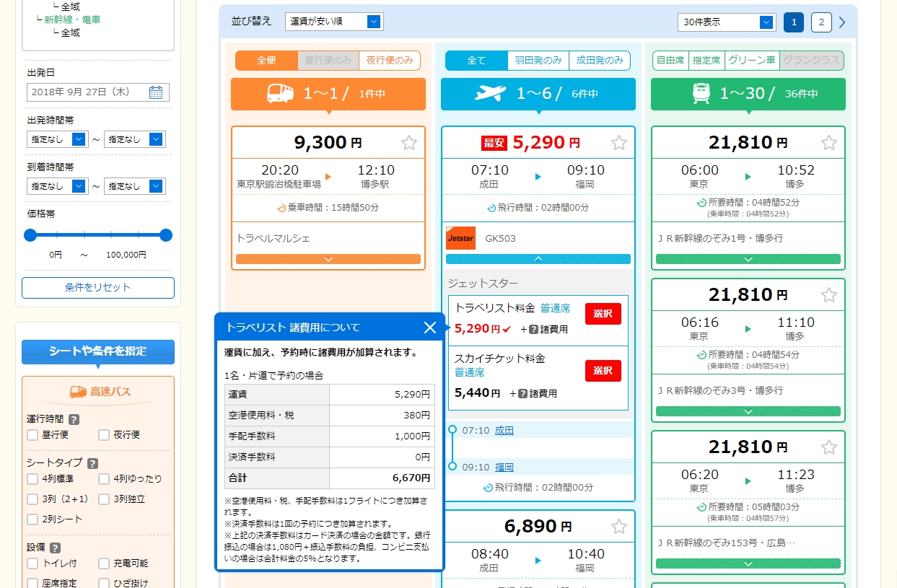Open the 運賃が安い順 sort dropdown
This screenshot has height=588, width=897.
(334, 22)
